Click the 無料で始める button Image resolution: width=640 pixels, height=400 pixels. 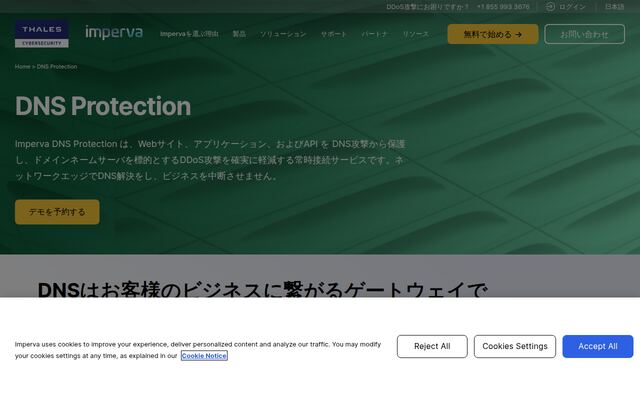(x=493, y=34)
